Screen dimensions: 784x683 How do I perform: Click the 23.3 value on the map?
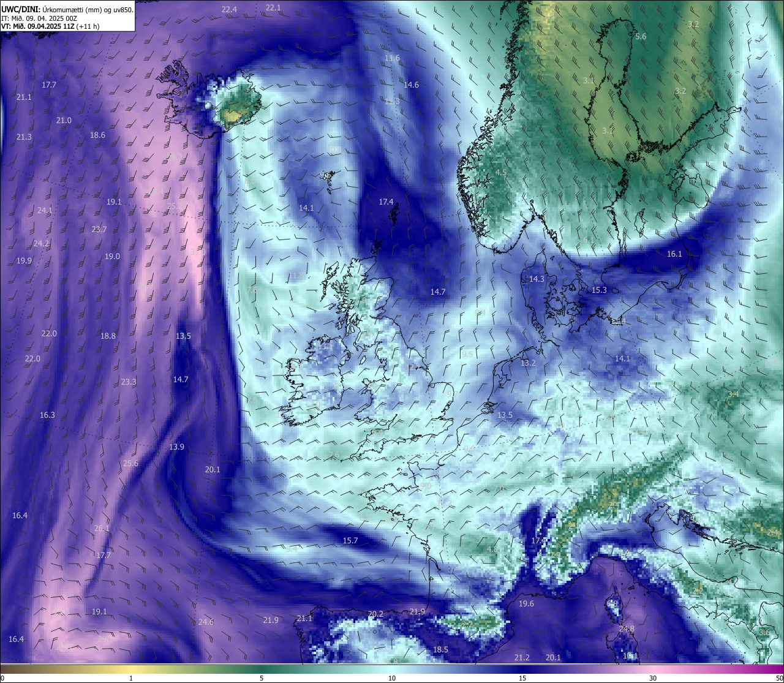click(x=129, y=382)
